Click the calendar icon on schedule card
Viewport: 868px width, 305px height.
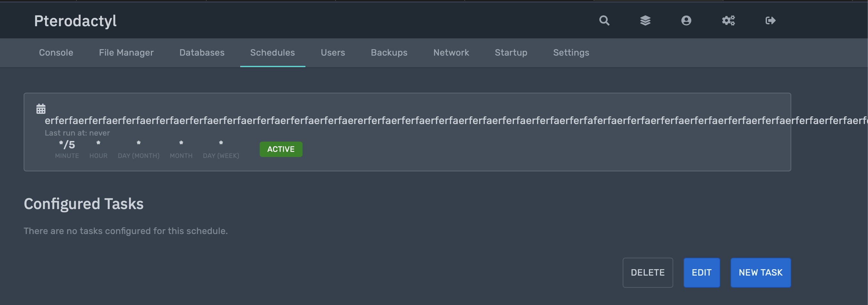pos(41,109)
